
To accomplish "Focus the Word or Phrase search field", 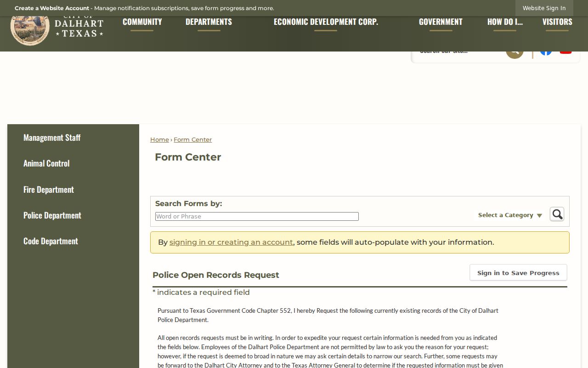I will pyautogui.click(x=257, y=217).
